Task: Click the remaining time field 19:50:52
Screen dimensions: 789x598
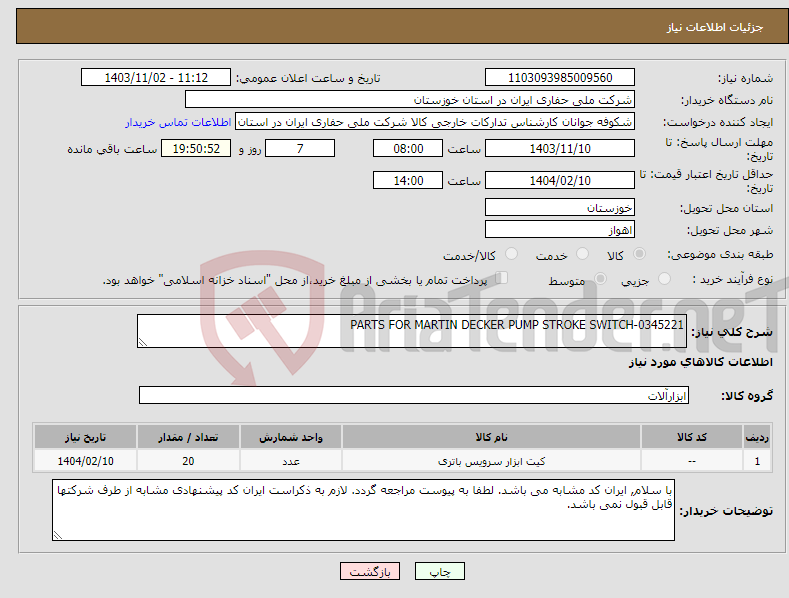Action: [196, 148]
